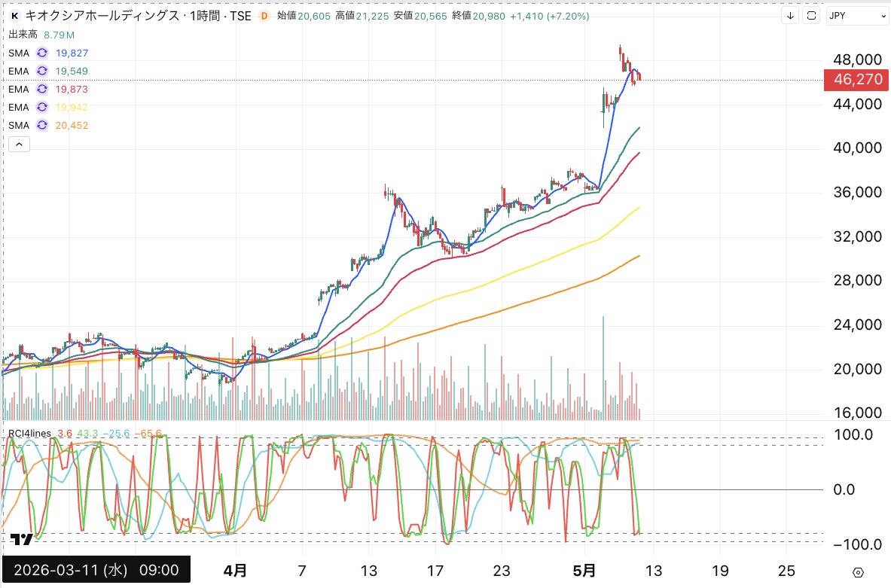
Task: Open chart settings gear on the time axis
Action: coord(858,572)
